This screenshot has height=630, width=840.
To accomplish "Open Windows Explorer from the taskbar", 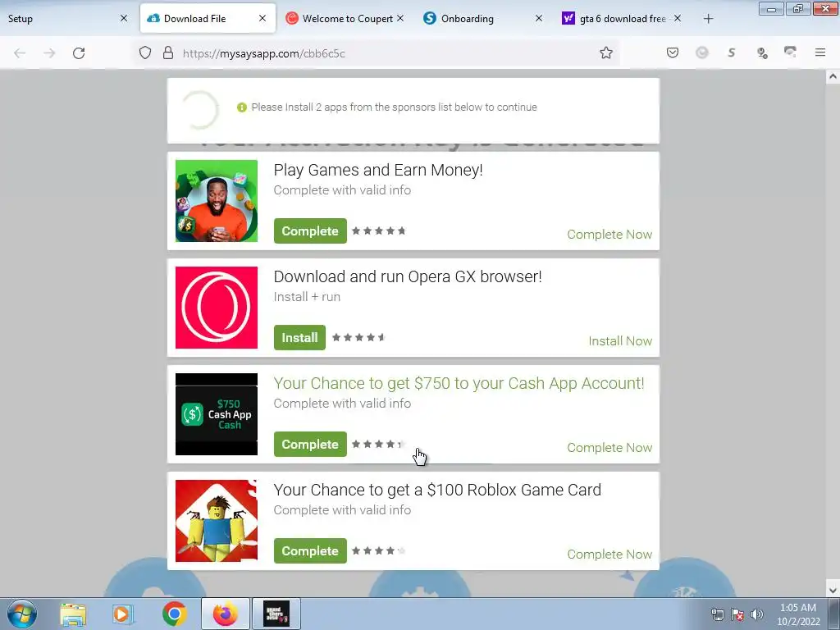I will tap(73, 614).
